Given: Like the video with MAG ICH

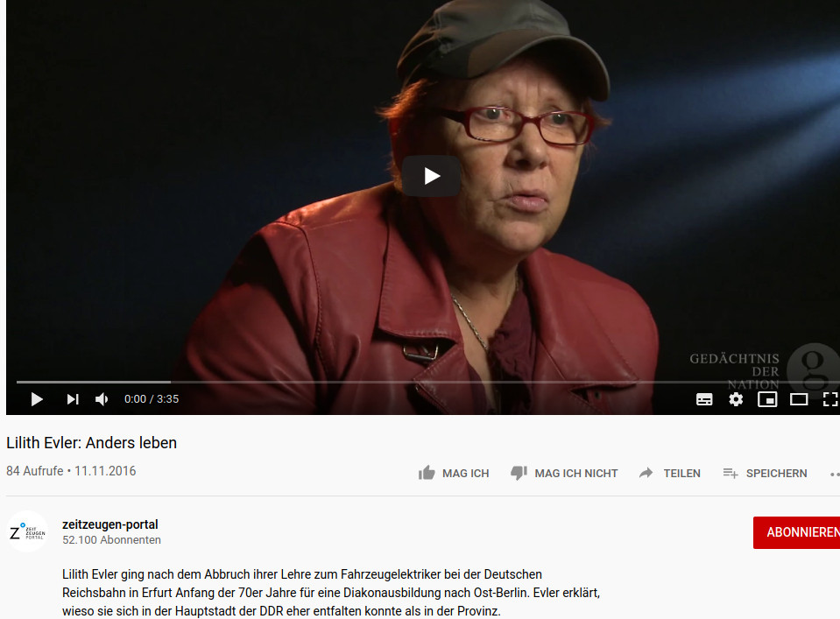Looking at the screenshot, I should [x=453, y=474].
